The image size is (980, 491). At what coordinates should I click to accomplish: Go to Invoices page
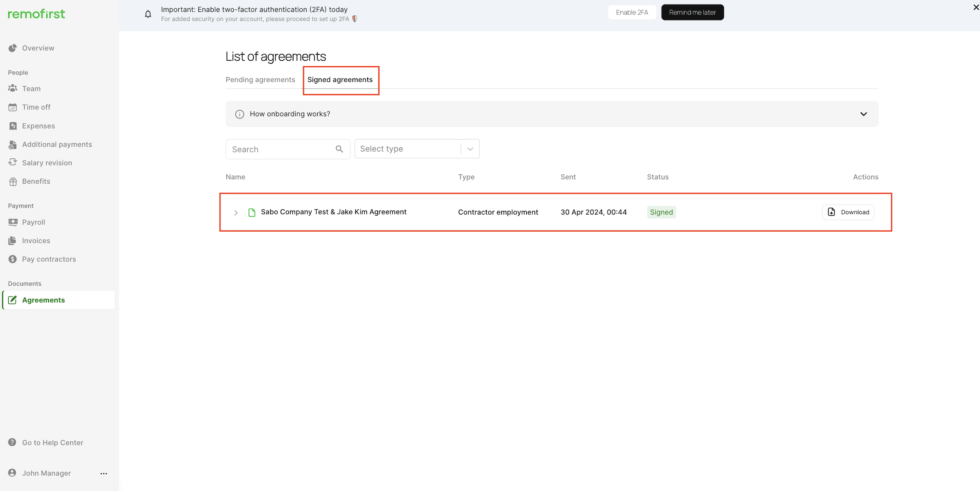click(x=36, y=241)
